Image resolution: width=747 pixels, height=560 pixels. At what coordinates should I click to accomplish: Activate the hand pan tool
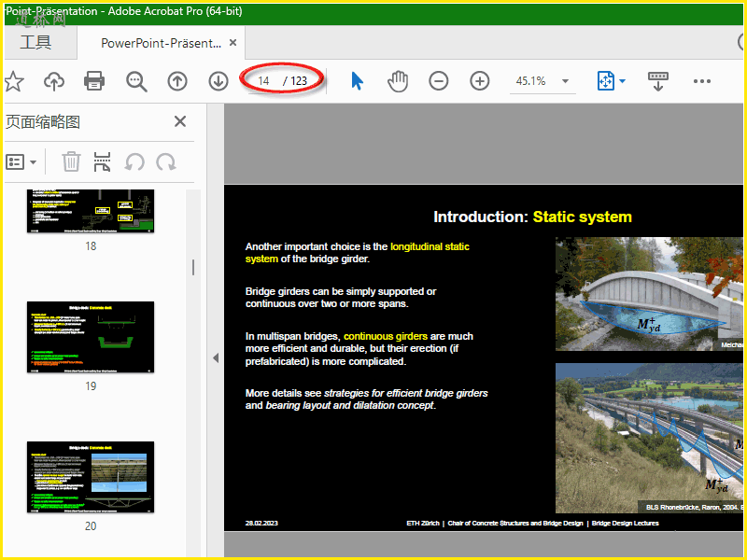pos(398,81)
